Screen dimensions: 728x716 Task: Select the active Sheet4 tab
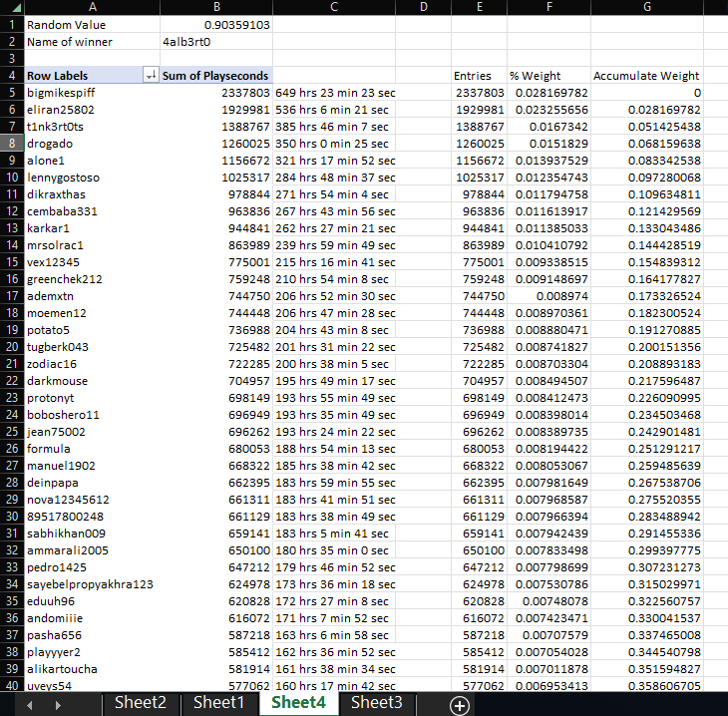point(297,703)
